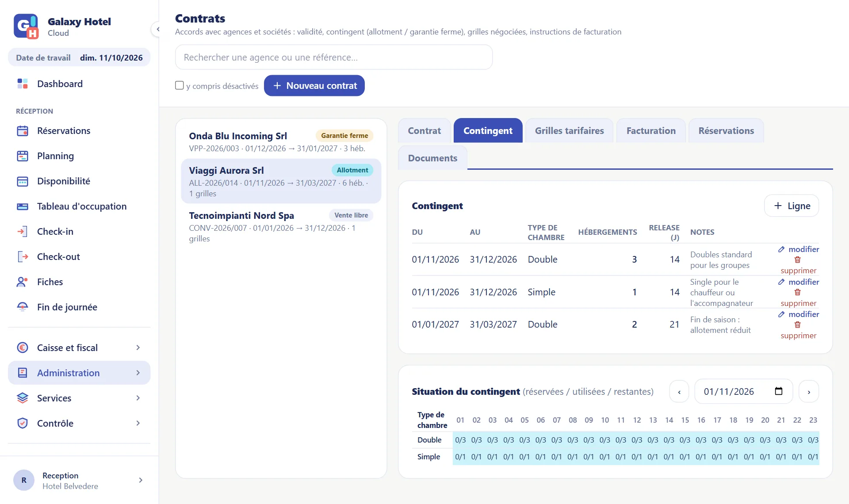
Task: Select Tecnoimpianti Nord Spa contract
Action: (281, 227)
